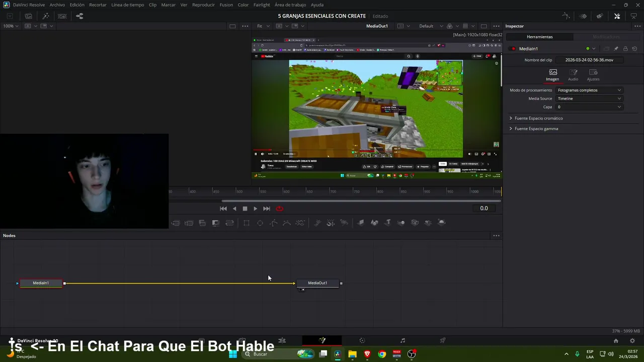
Task: Jump to last frame
Action: pyautogui.click(x=267, y=209)
